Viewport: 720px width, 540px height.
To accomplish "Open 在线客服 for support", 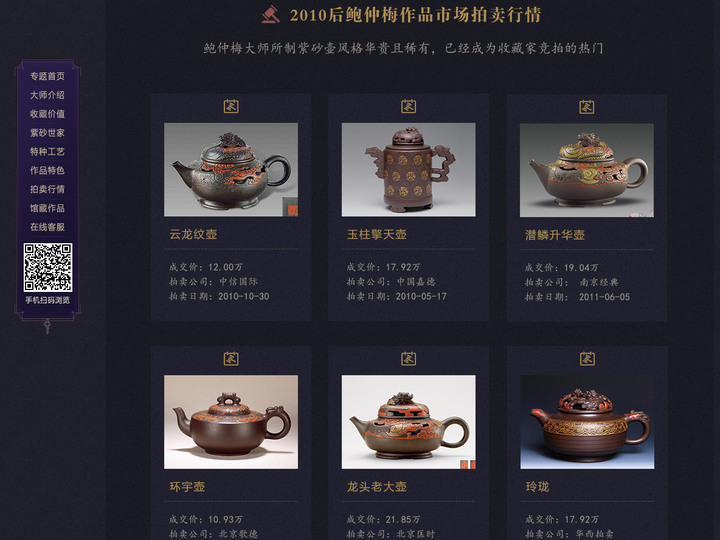I will pos(47,227).
